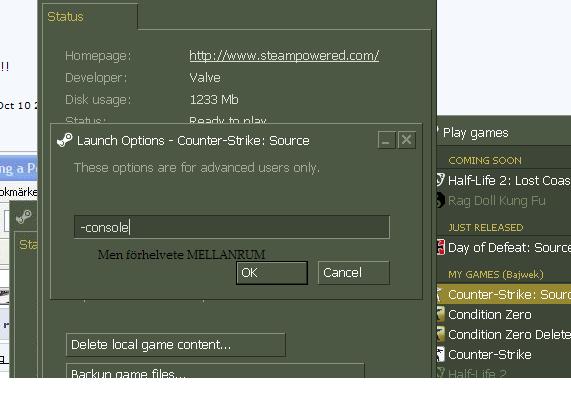Click the Disk usage label
The image size is (571, 411).
98,99
